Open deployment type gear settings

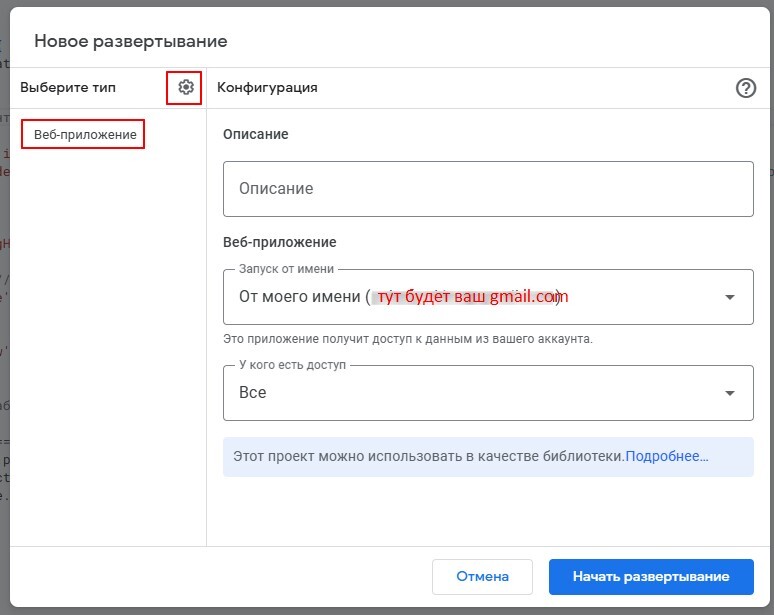(x=186, y=87)
